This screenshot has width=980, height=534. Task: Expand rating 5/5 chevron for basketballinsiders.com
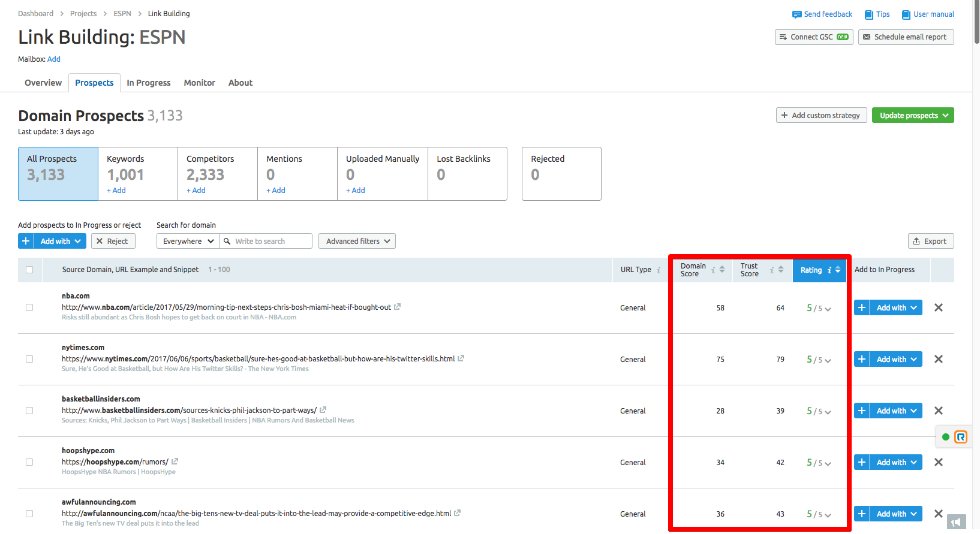point(828,412)
